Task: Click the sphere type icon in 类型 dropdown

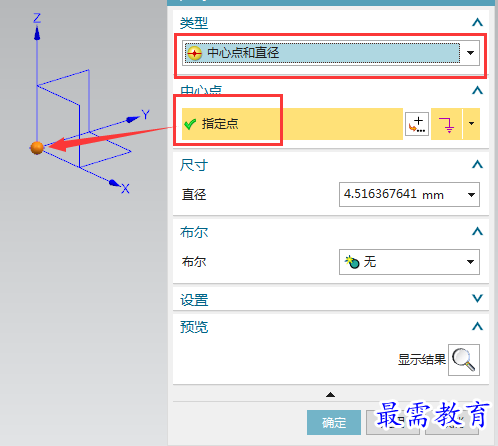Action: (194, 53)
